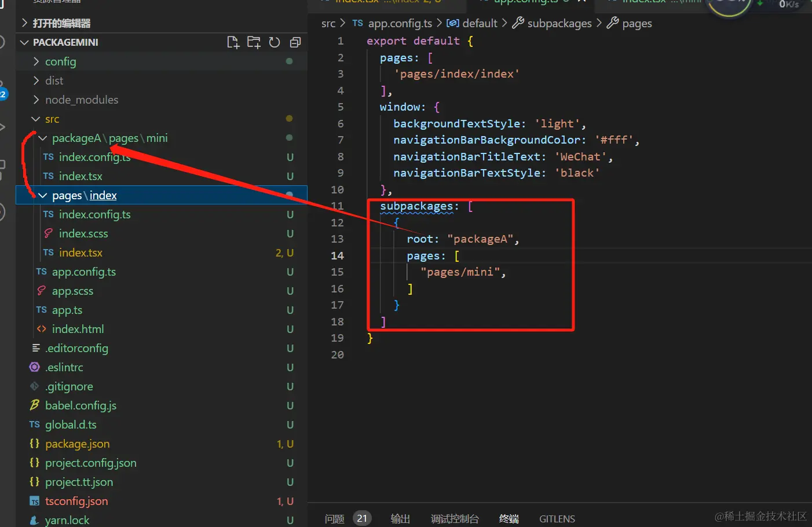Collapse all folders using the collapse icon
Image resolution: width=812 pixels, height=527 pixels.
[x=295, y=42]
